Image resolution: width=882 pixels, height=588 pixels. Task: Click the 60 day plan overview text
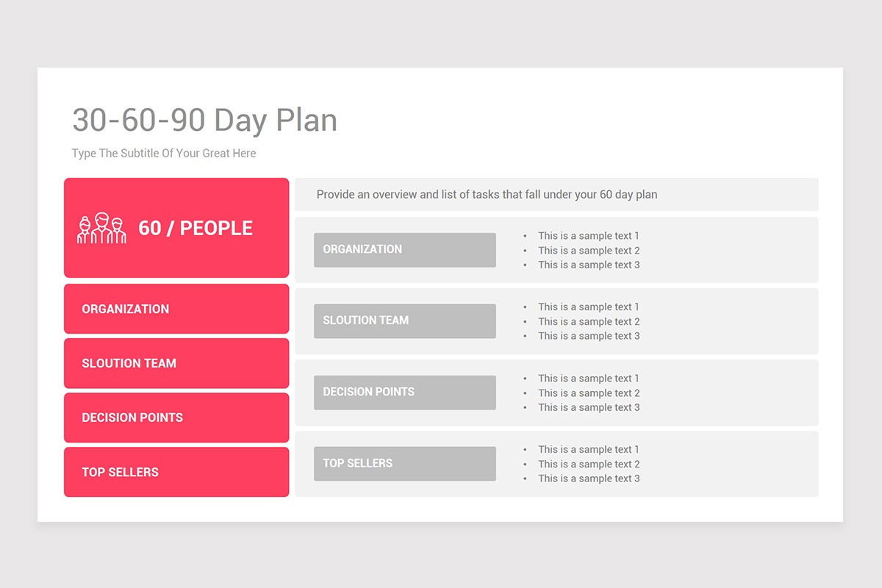pos(487,195)
